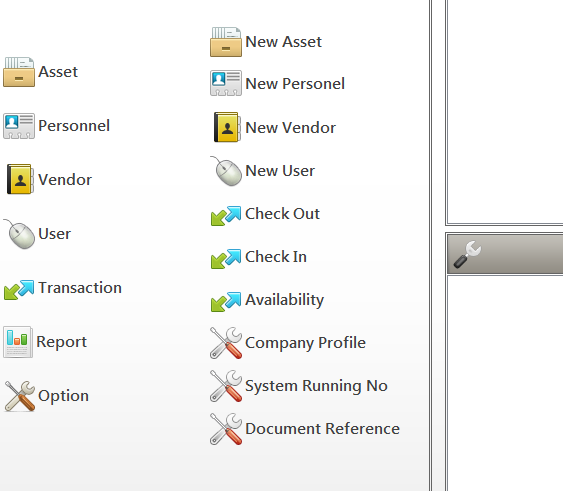Click the Personnel ID card icon
563x491 pixels.
pyautogui.click(x=19, y=126)
